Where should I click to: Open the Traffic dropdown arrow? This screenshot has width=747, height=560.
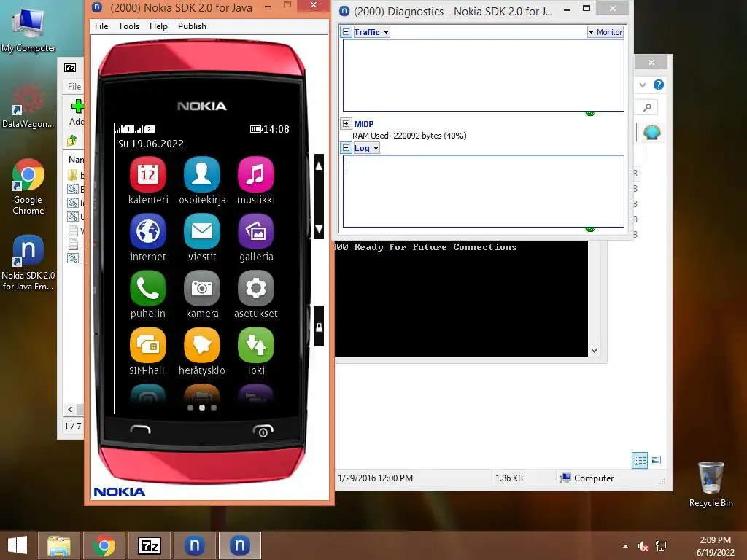tap(386, 32)
